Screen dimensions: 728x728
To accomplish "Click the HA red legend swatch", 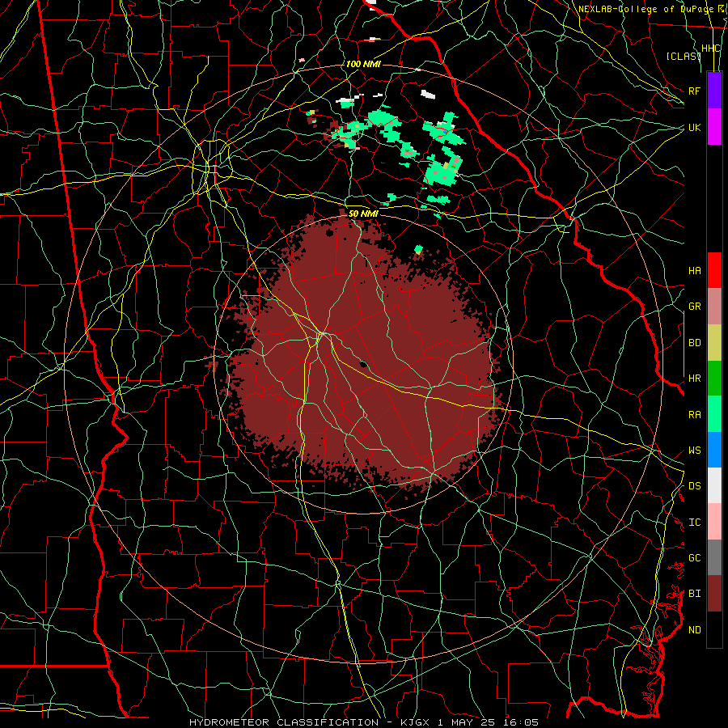I will (x=714, y=270).
